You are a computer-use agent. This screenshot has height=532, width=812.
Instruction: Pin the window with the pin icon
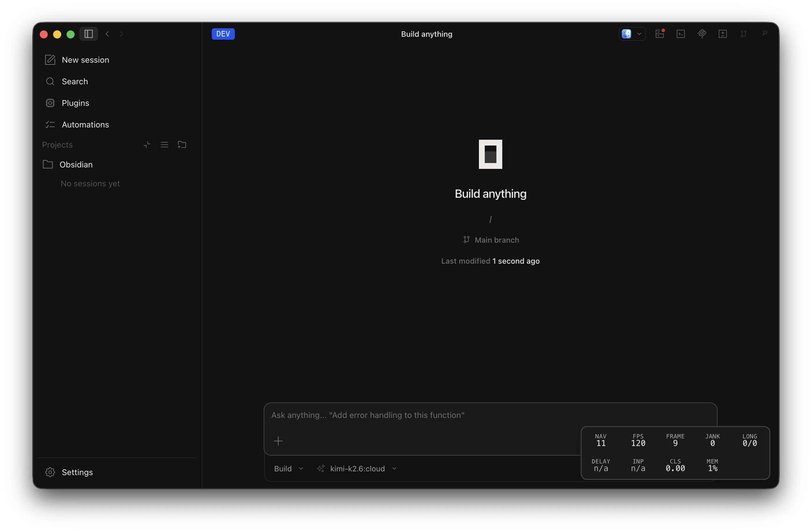pyautogui.click(x=765, y=33)
